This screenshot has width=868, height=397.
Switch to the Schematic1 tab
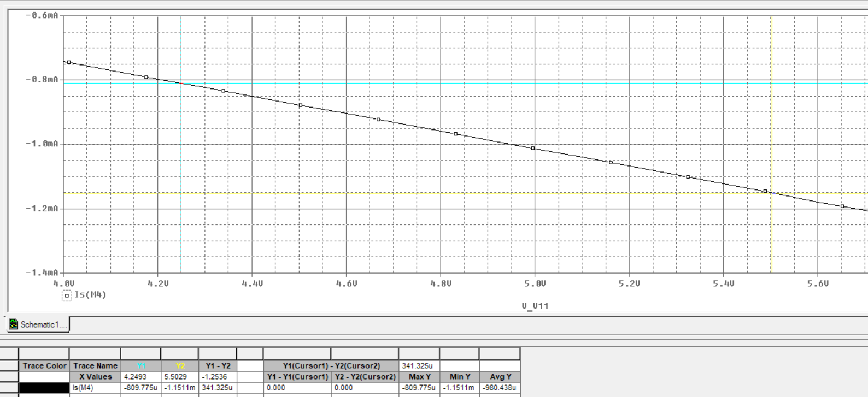[38, 324]
